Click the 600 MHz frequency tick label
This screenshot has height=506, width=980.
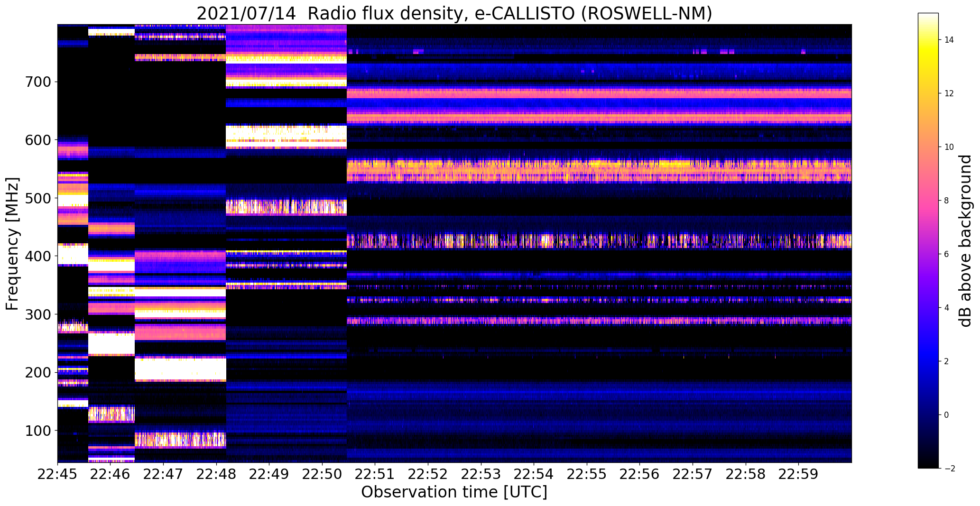37,140
